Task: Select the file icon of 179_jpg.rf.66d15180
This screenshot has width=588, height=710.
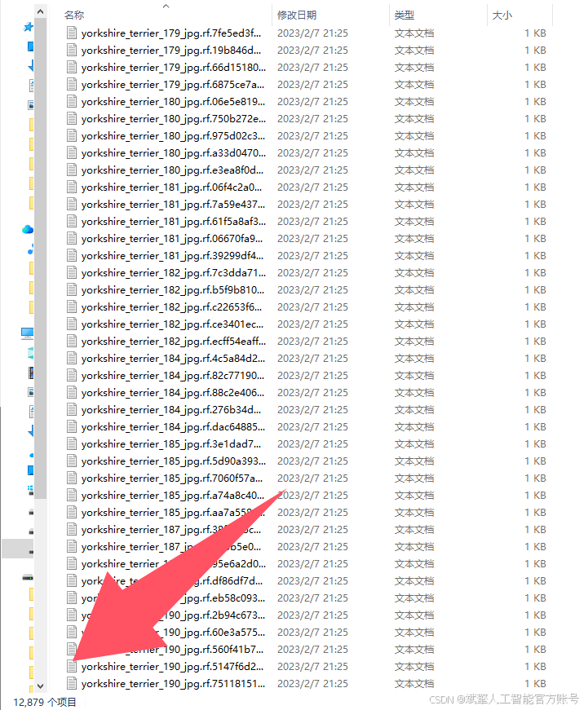Action: [72, 68]
